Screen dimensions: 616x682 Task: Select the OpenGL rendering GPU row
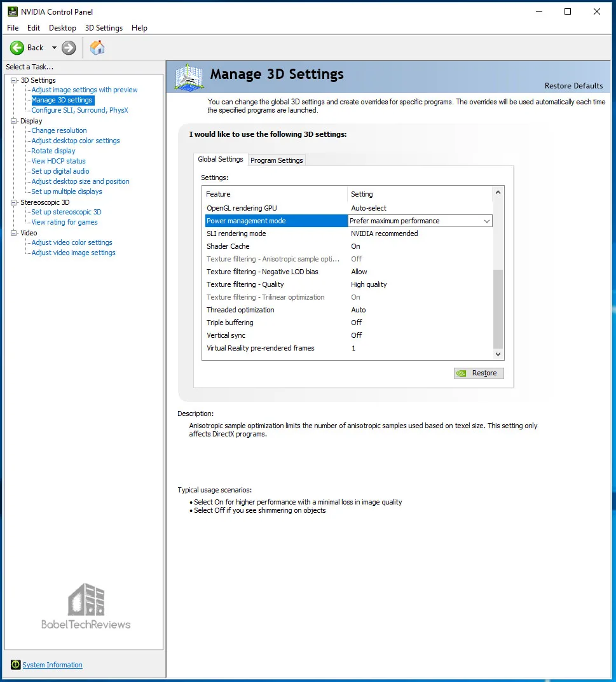point(348,208)
